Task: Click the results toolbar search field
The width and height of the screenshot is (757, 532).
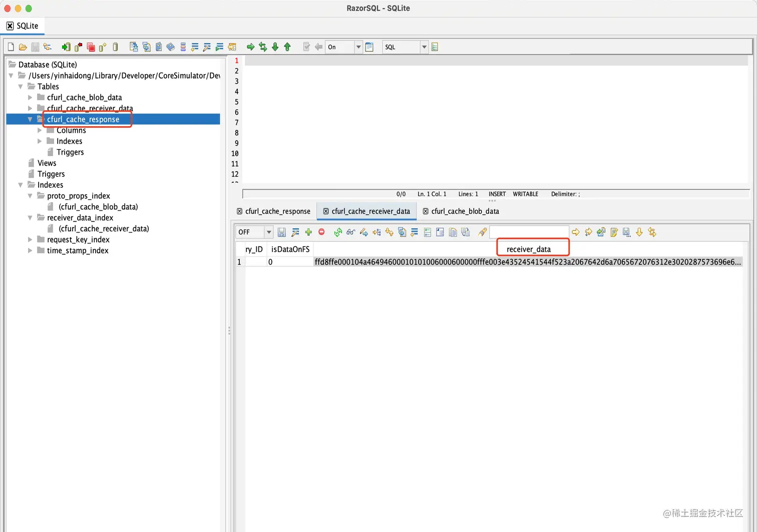Action: pyautogui.click(x=529, y=232)
